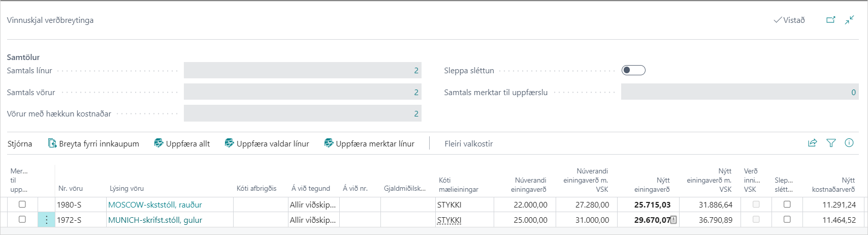Open MUNICH-skrifst.stóll, gulur item link
The height and width of the screenshot is (235, 868).
click(x=155, y=220)
